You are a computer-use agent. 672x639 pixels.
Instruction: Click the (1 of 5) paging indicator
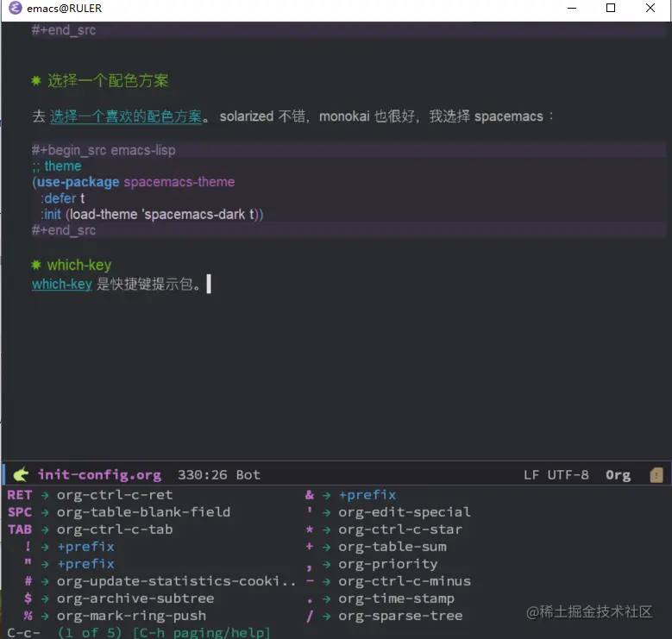(90, 633)
